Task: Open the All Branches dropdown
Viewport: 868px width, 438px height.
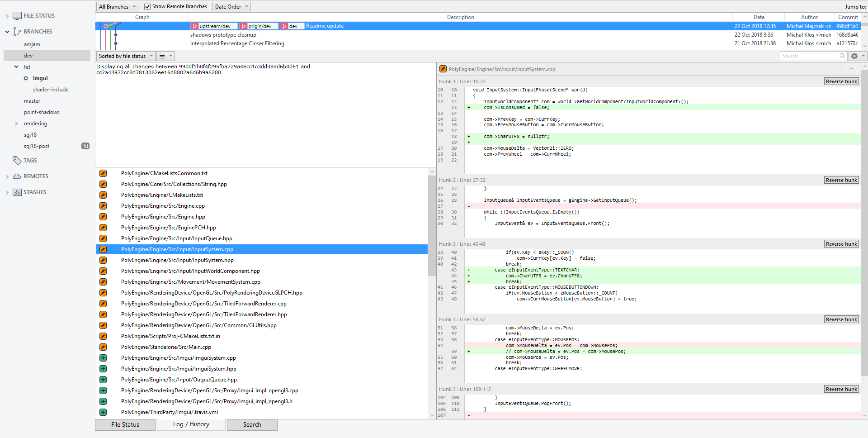Action: point(117,7)
